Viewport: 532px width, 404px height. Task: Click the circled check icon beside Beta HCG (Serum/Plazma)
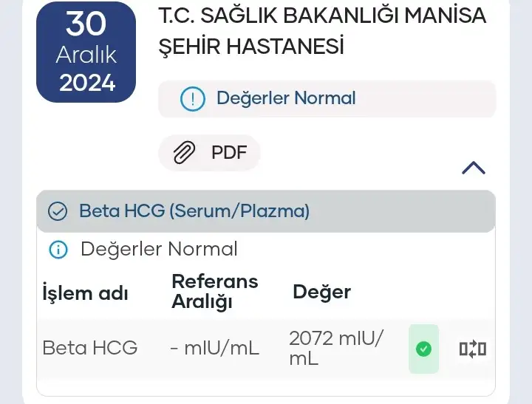click(x=58, y=211)
